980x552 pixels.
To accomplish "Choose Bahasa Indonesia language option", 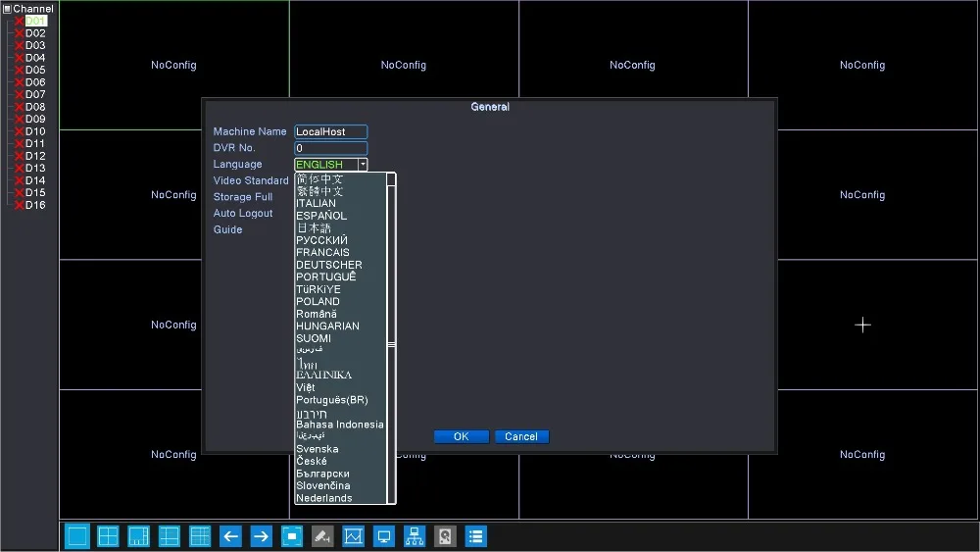I will click(x=339, y=425).
